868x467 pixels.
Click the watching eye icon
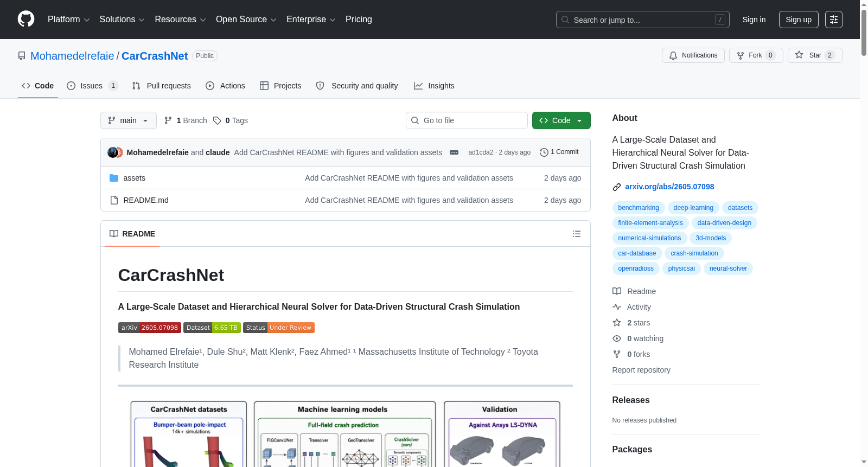pos(617,338)
